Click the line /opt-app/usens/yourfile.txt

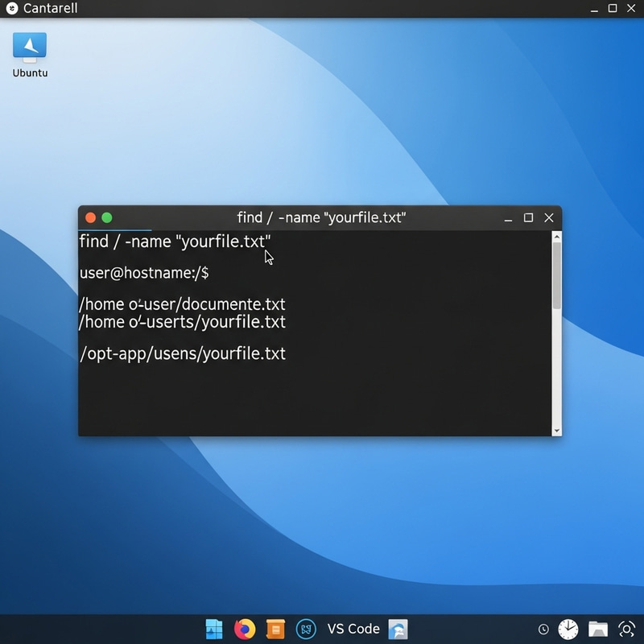[182, 353]
